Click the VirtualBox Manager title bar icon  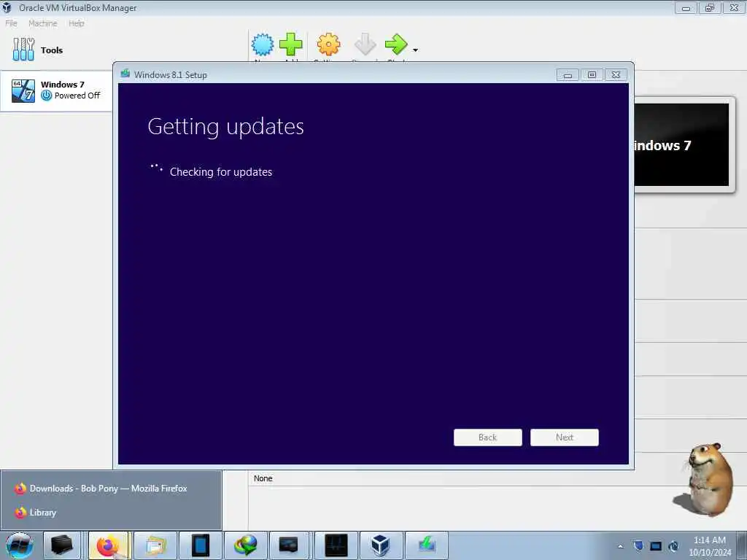(x=7, y=7)
